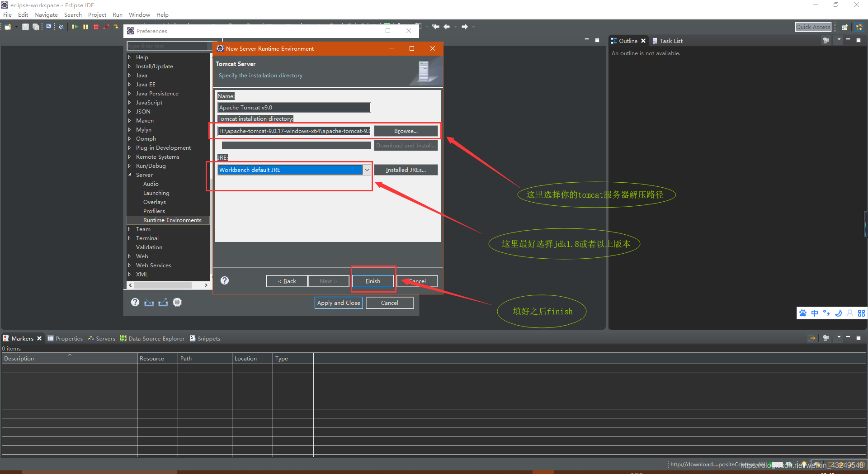Image resolution: width=868 pixels, height=474 pixels.
Task: Click the Import preferences icon
Action: point(149,302)
